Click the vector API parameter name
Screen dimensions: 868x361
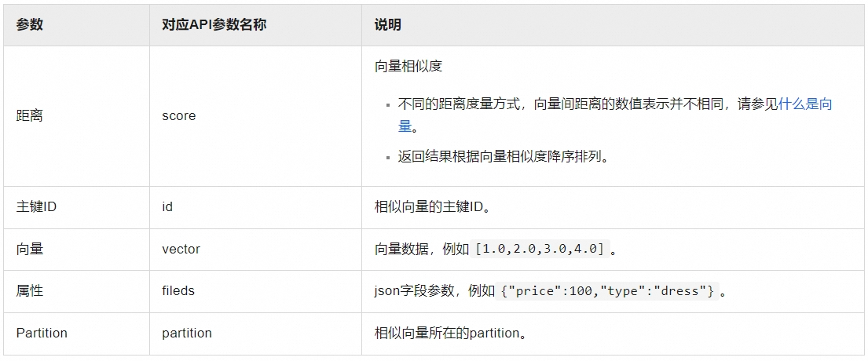181,249
